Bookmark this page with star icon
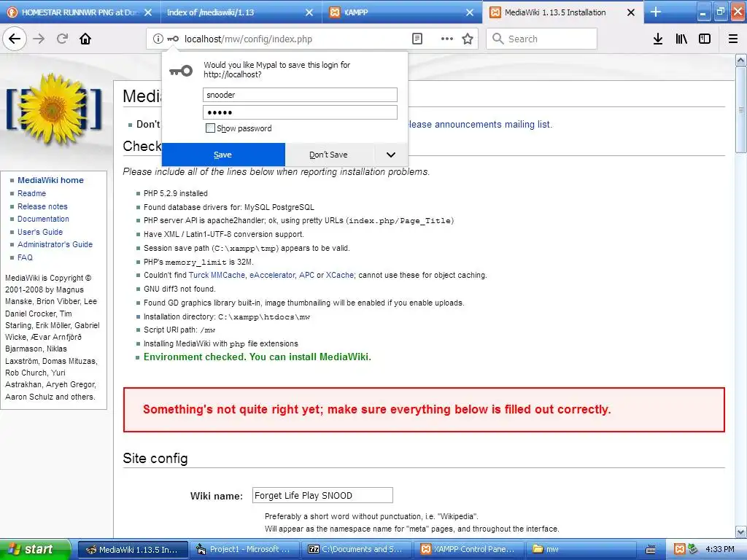 (x=468, y=39)
